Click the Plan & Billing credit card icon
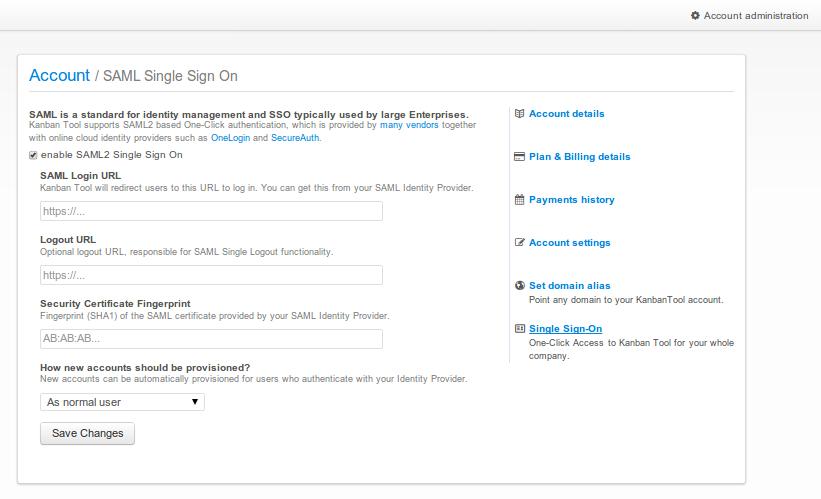Screen dimensions: 821x499 [x=519, y=157]
